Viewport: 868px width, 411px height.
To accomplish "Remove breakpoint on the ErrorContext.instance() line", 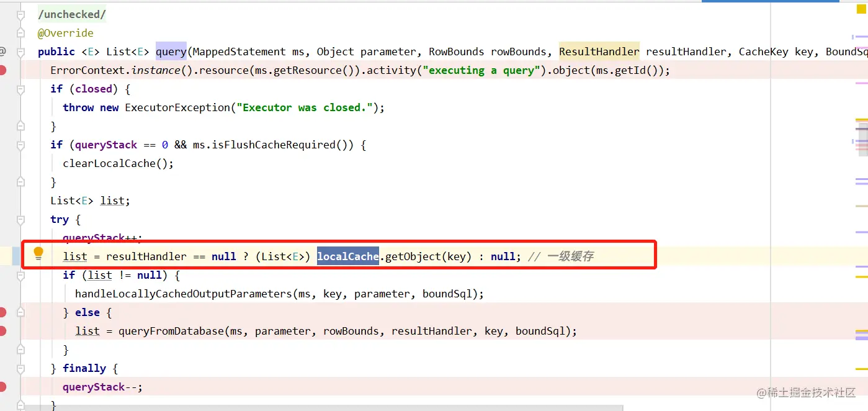I will (x=2, y=70).
